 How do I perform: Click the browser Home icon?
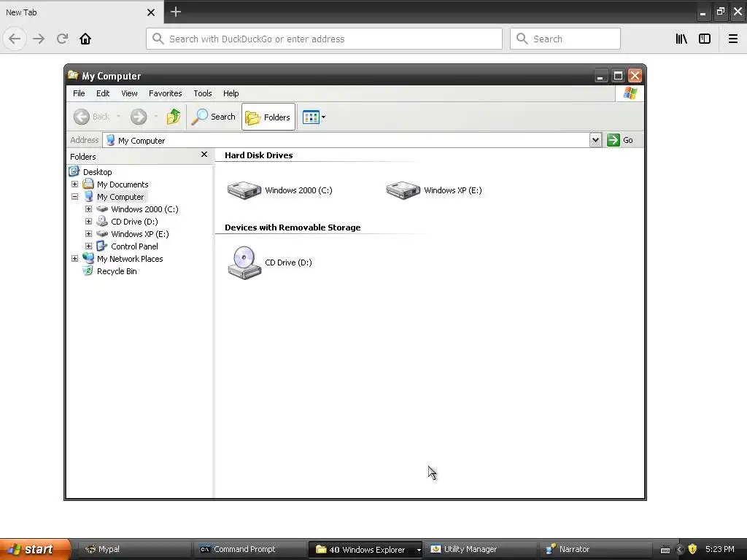85,39
